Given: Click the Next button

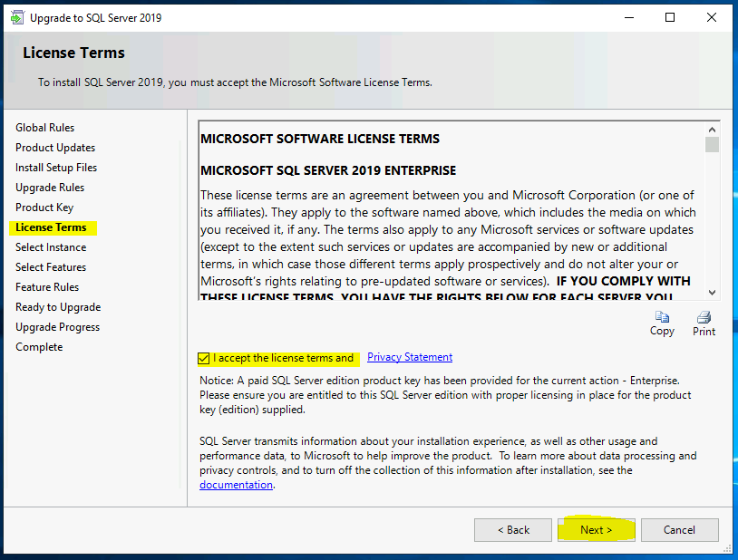Looking at the screenshot, I should tap(597, 530).
